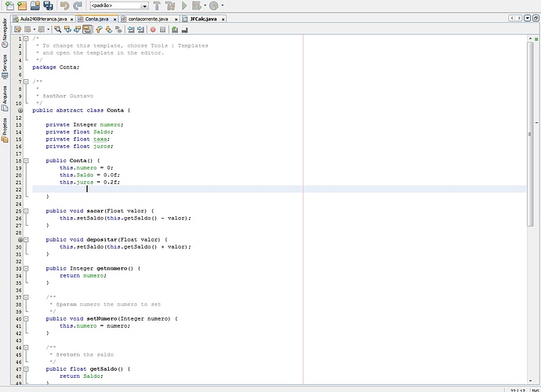
Task: Collapse the Conta() constructor code fold
Action: pyautogui.click(x=26, y=161)
